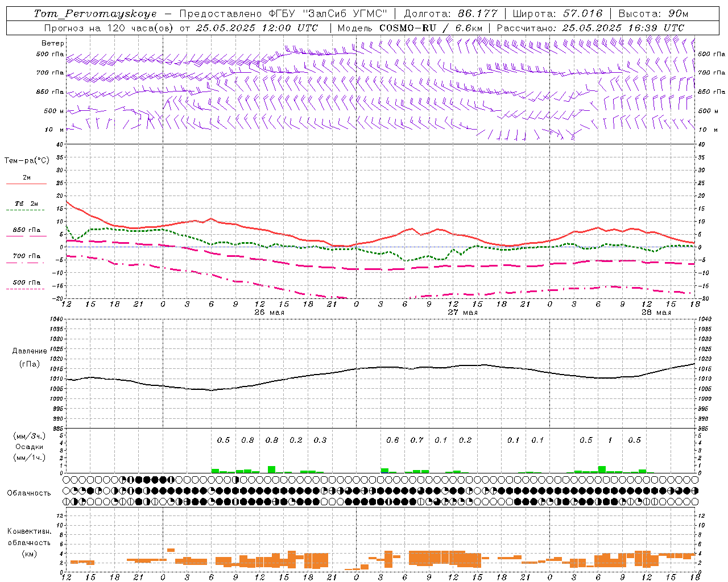Viewport: 728px width, 582px height.
Task: Click the Давление panel label
Action: point(30,351)
